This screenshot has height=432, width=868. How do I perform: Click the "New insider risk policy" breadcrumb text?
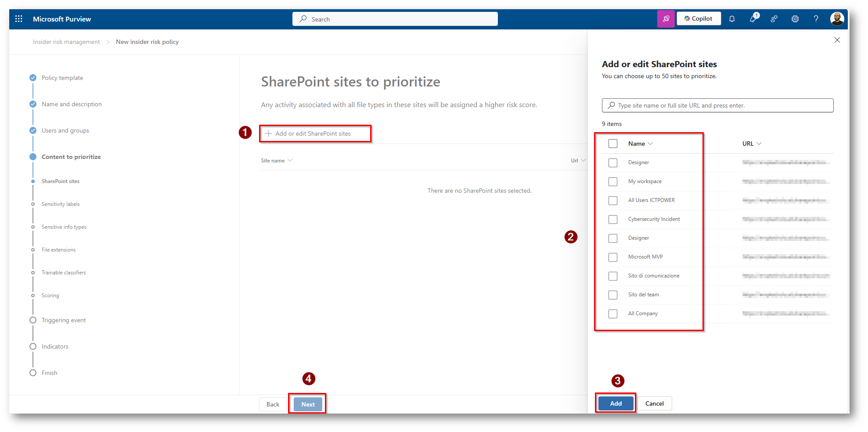pyautogui.click(x=147, y=42)
